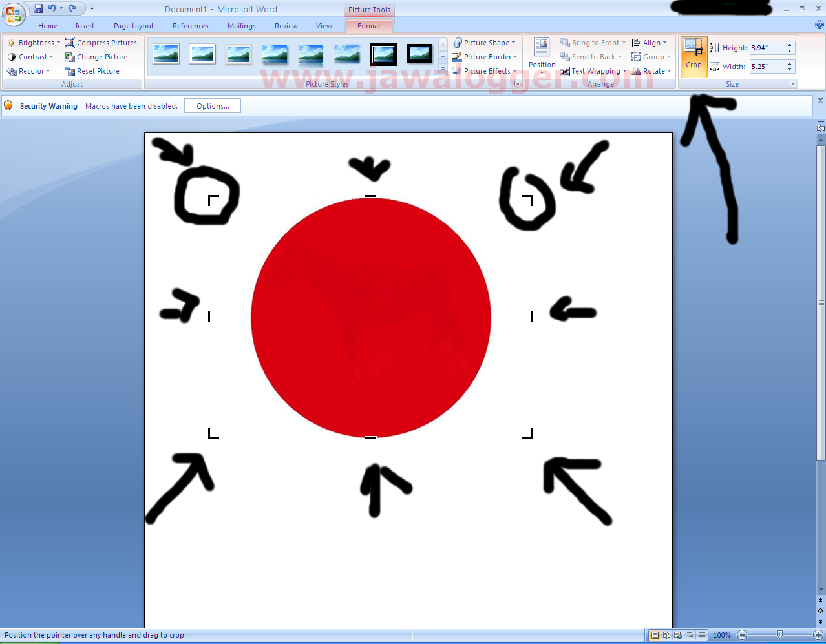Click Bring to Front
This screenshot has width=826, height=644.
pyautogui.click(x=593, y=43)
